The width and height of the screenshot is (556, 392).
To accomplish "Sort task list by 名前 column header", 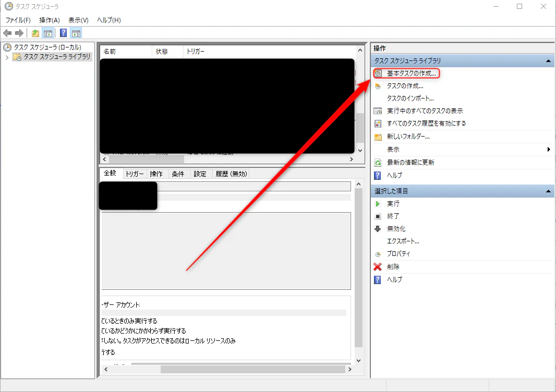I will [x=126, y=52].
